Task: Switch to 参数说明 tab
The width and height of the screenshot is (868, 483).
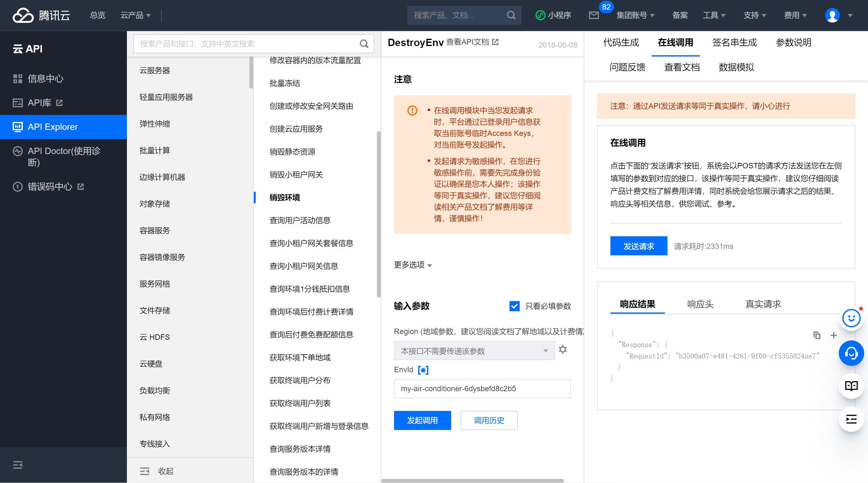Action: (x=793, y=43)
